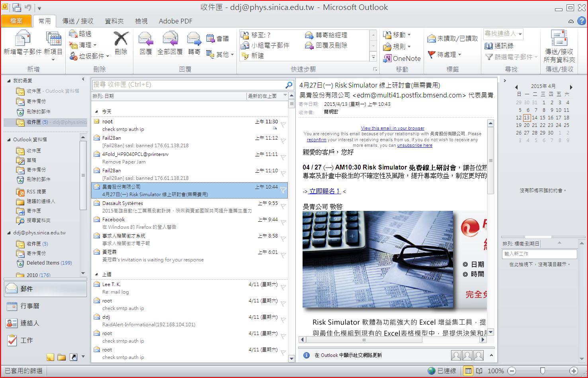
Task: Forward the email with 轉寄
Action: point(194,43)
